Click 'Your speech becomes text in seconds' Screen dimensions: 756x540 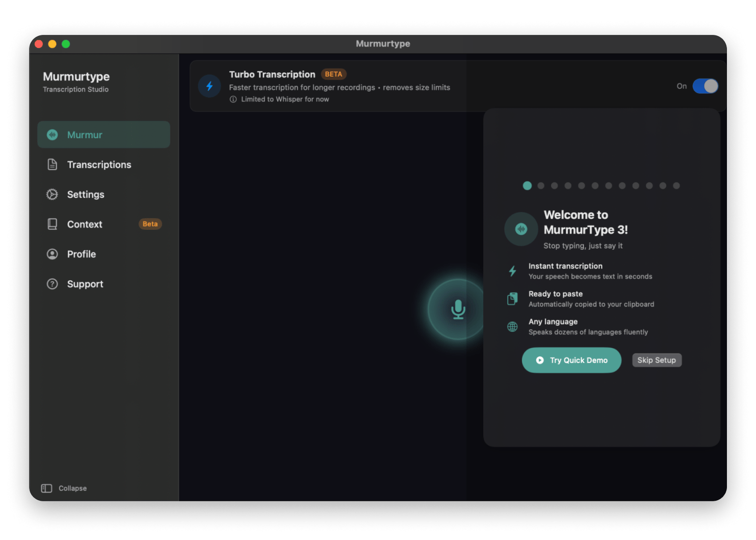(590, 276)
